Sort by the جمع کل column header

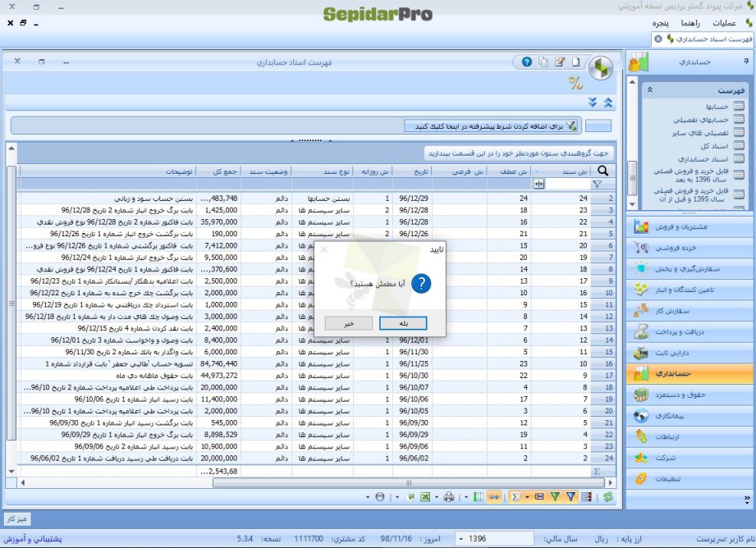click(x=219, y=171)
